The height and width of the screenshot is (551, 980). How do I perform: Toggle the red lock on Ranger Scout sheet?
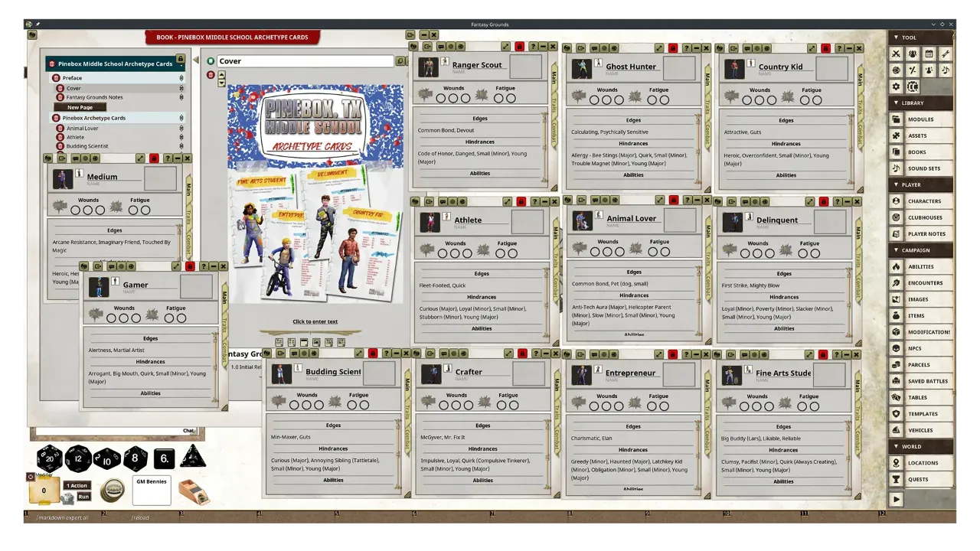tap(519, 47)
